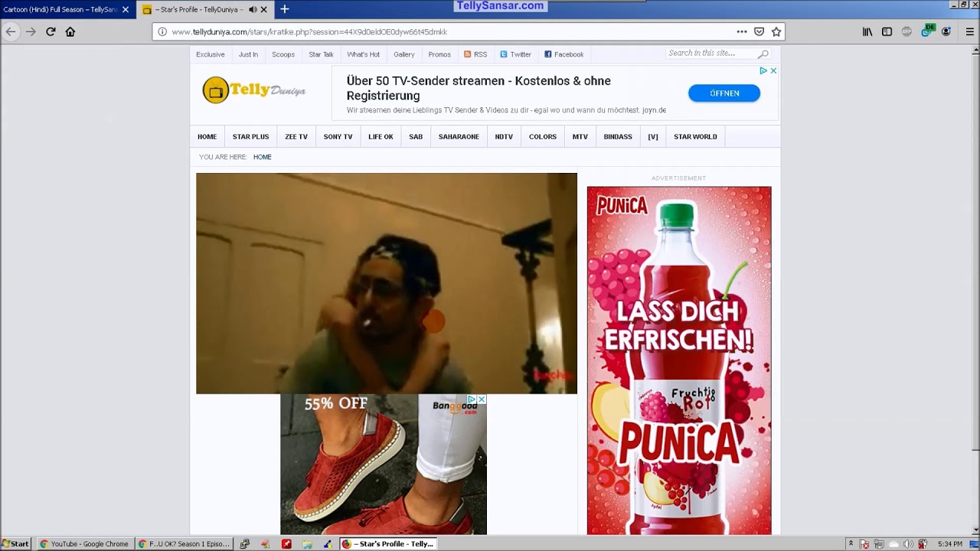Screen dimensions: 980x551
Task: Click the TellyDuniya logo
Action: (254, 90)
